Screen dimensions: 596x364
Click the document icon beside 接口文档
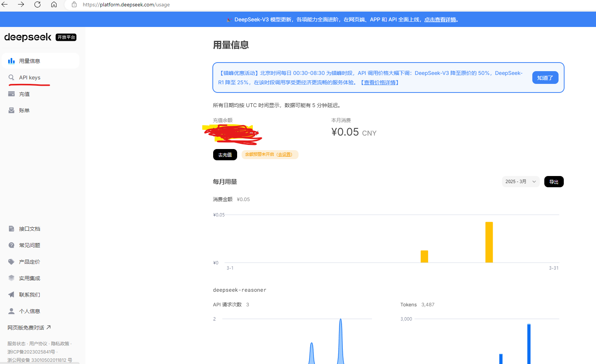tap(12, 229)
